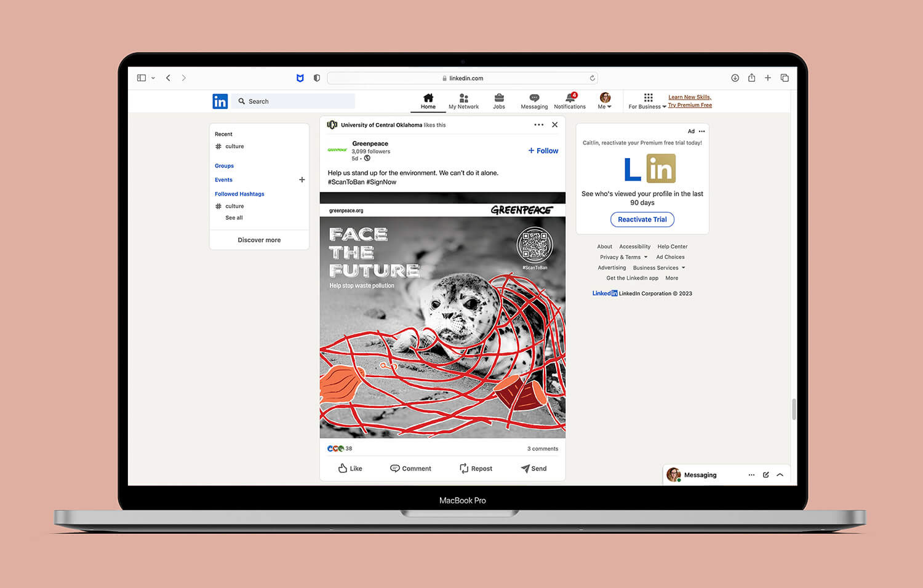Open the Face the Future post image
The height and width of the screenshot is (588, 923).
442,315
